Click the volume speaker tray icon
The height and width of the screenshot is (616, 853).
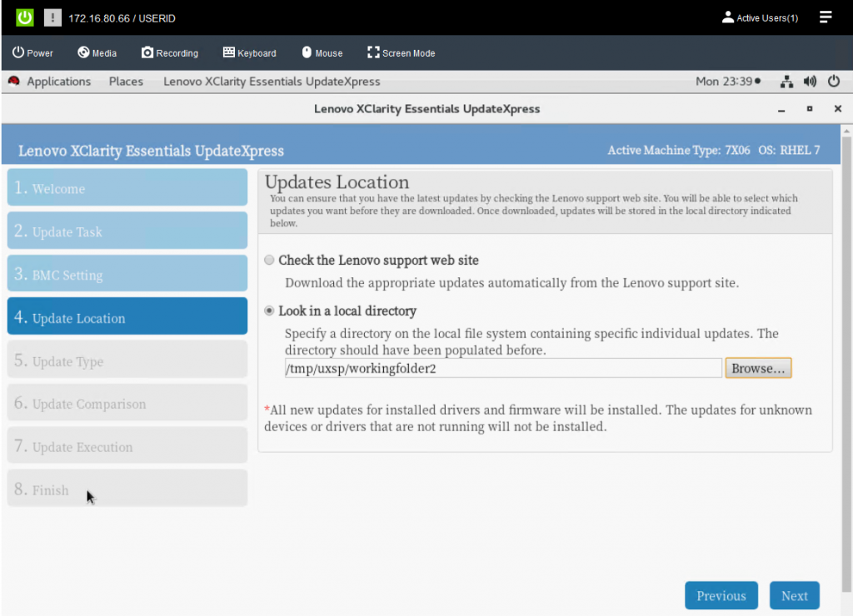point(810,82)
